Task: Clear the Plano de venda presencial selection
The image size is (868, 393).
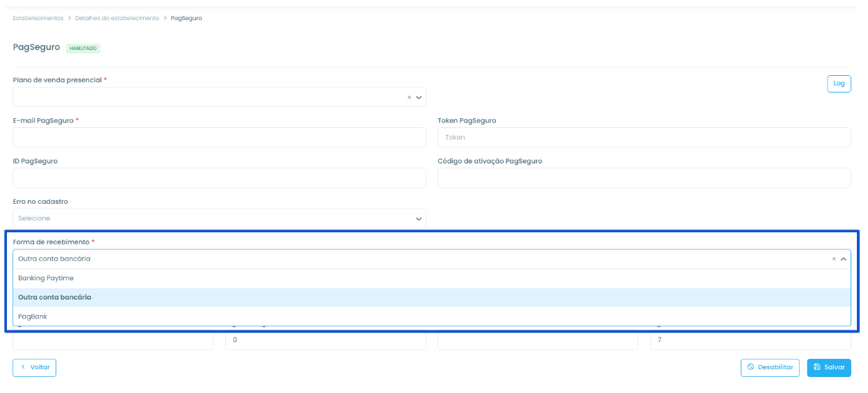Action: pyautogui.click(x=409, y=97)
